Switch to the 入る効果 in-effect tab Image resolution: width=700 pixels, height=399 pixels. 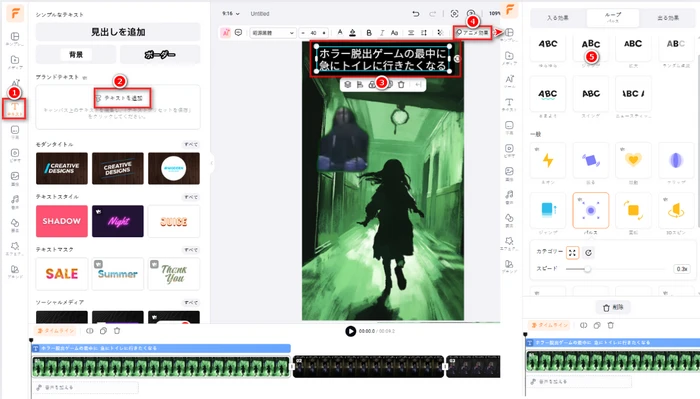pyautogui.click(x=558, y=18)
